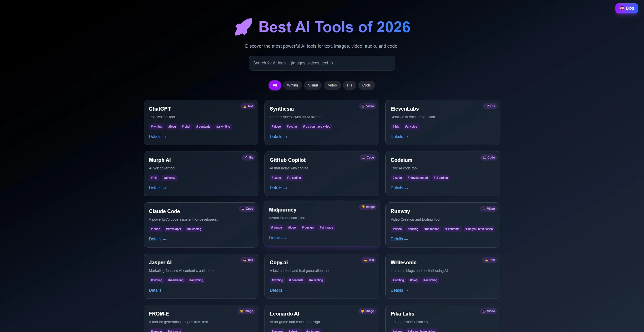Click #ai voice tag on ElevenLabs card

(411, 127)
